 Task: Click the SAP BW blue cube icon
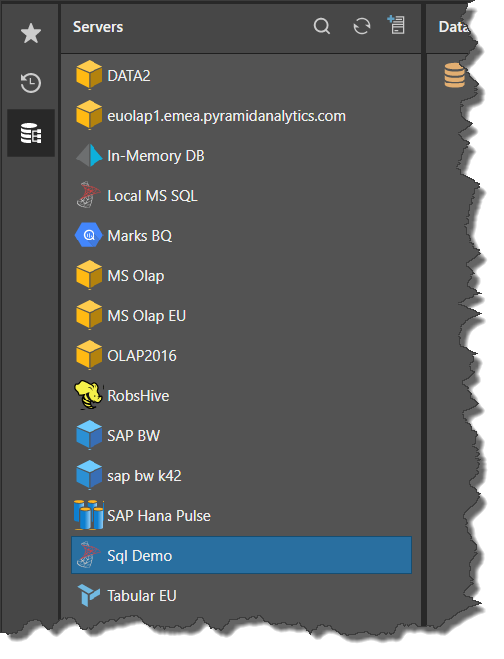tap(89, 435)
